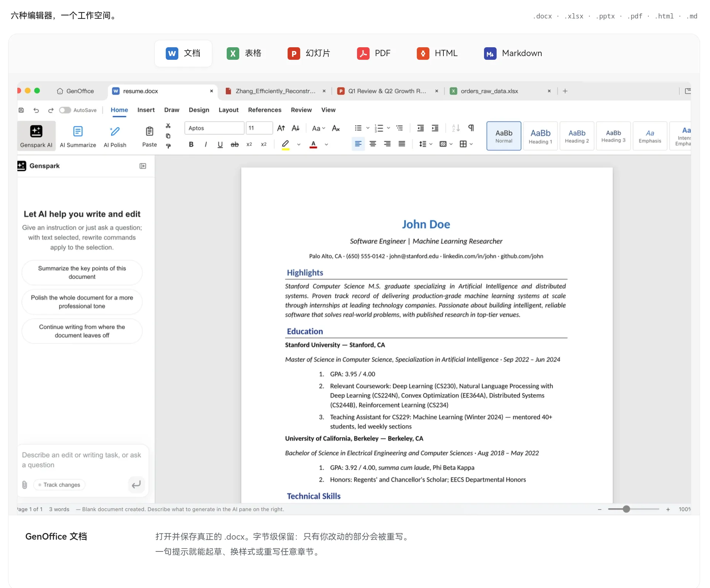This screenshot has width=710, height=588.
Task: Click the Redo arrow
Action: [51, 110]
